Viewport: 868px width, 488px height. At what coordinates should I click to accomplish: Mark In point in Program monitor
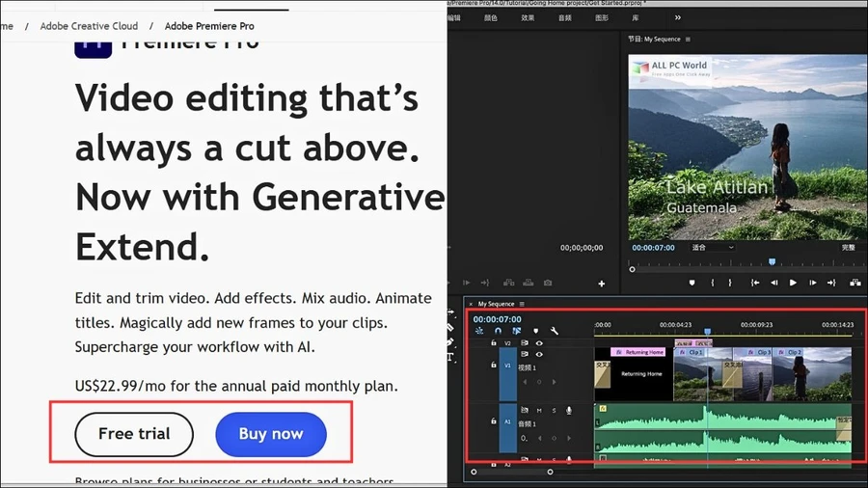pyautogui.click(x=713, y=283)
